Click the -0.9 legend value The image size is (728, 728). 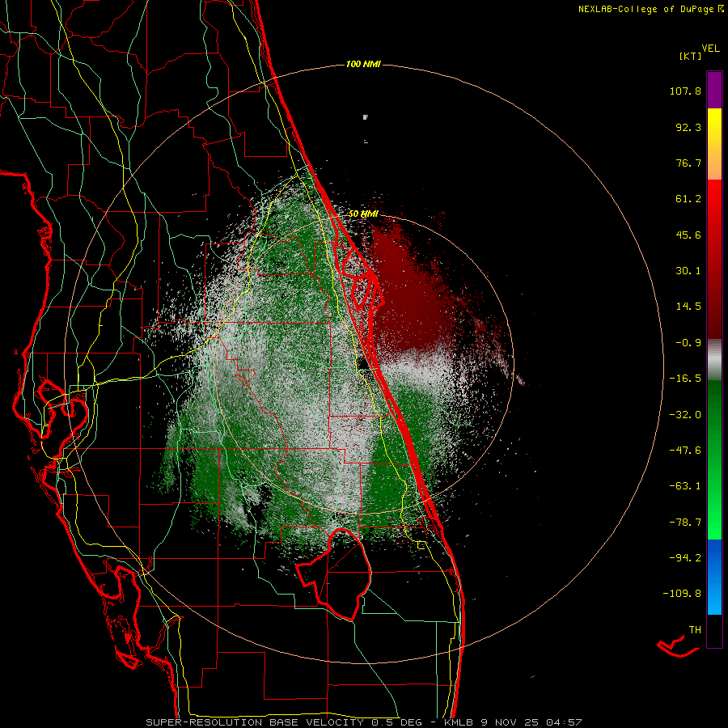coord(688,343)
